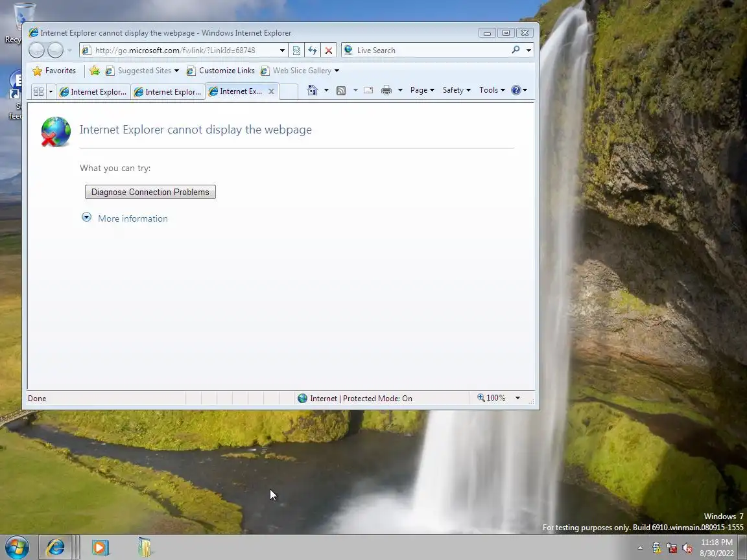
Task: Expand the Home button dropdown
Action: 326,90
